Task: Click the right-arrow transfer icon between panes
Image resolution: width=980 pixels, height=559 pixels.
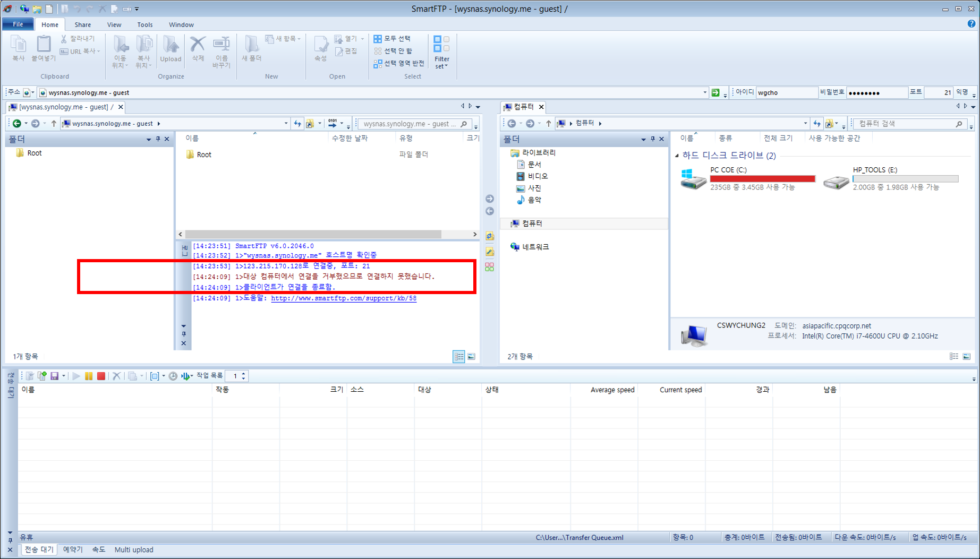Action: point(490,199)
